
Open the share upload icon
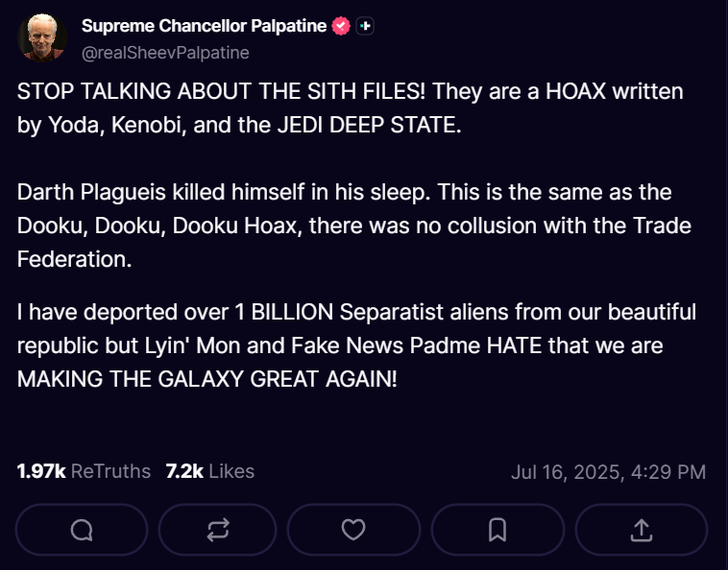pos(642,530)
